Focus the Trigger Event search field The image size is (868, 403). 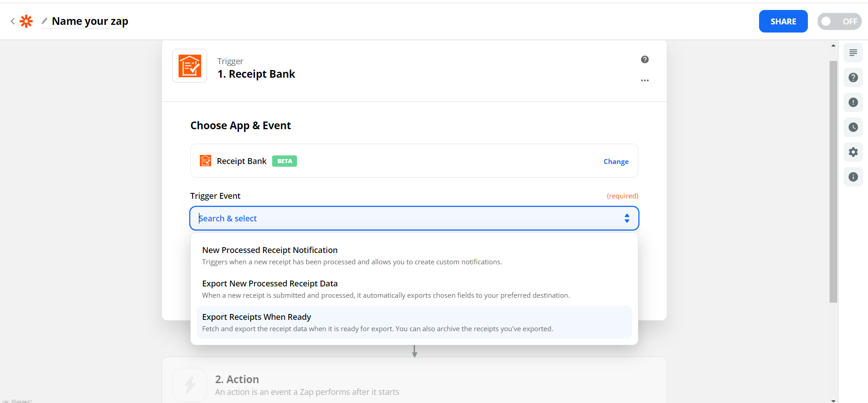click(x=414, y=218)
